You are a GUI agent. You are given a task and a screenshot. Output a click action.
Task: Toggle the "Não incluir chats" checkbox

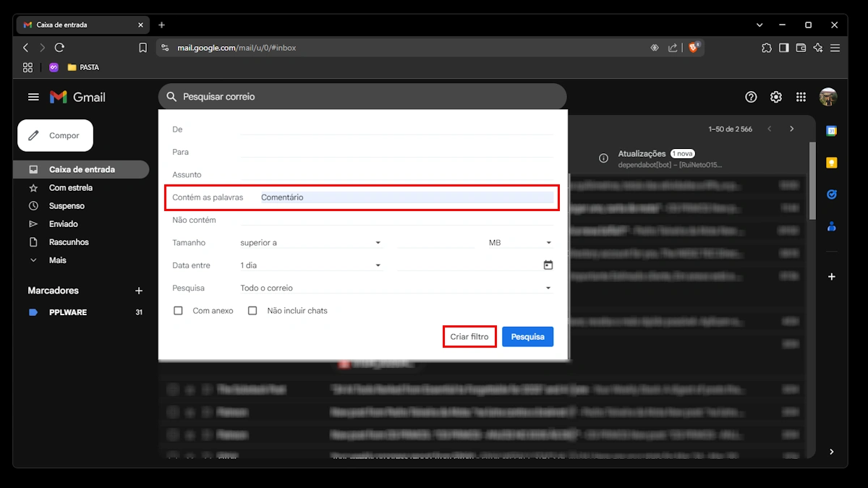point(252,311)
